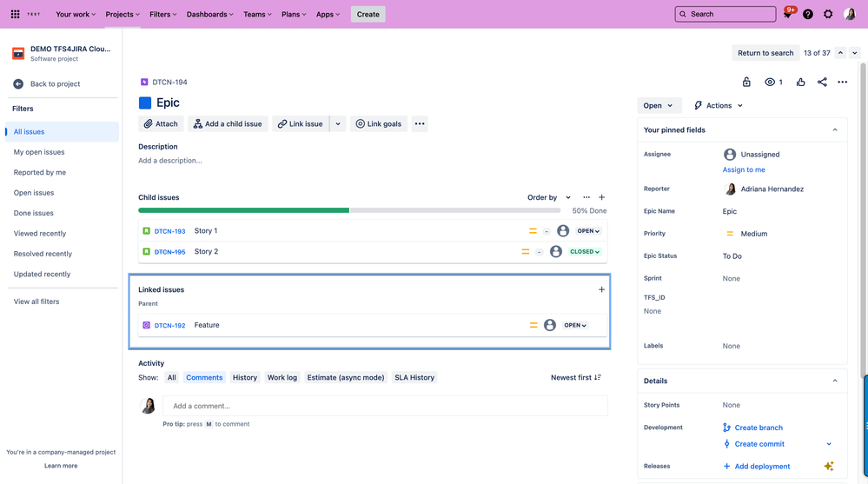Image resolution: width=868 pixels, height=484 pixels.
Task: Click the DTCN-194 issue type icon
Action: point(144,82)
